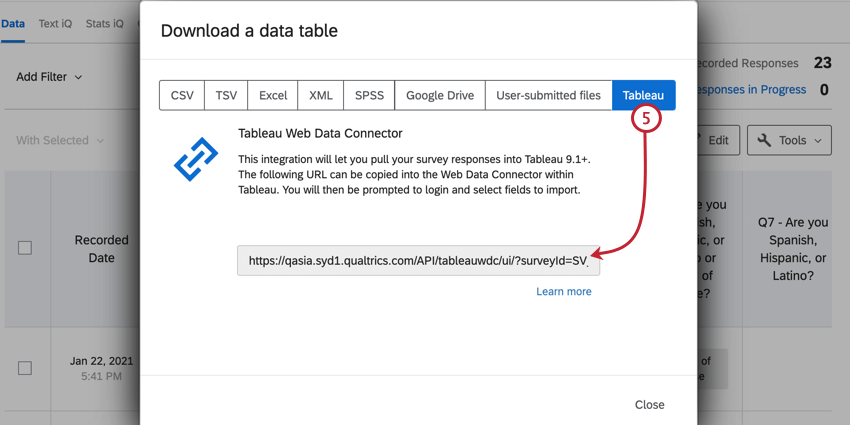Click the step 5 annotation marker
This screenshot has width=850, height=425.
[647, 119]
